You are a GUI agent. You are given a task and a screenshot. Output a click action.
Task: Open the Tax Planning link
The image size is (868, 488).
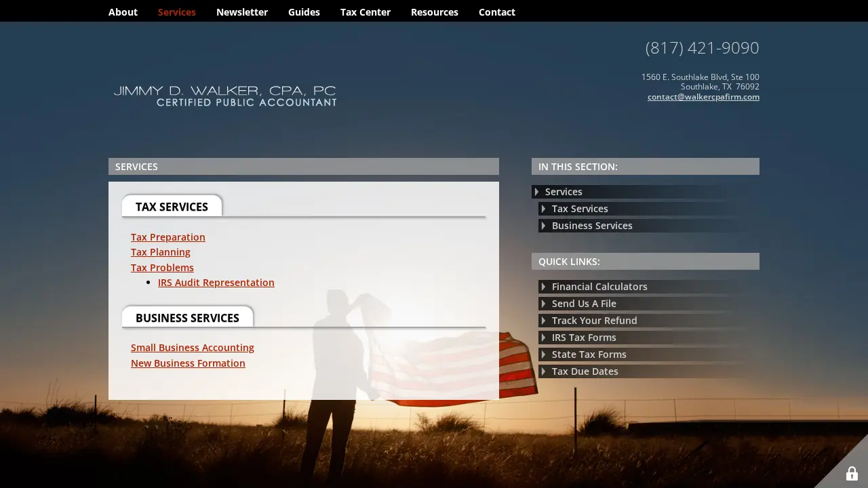161,252
